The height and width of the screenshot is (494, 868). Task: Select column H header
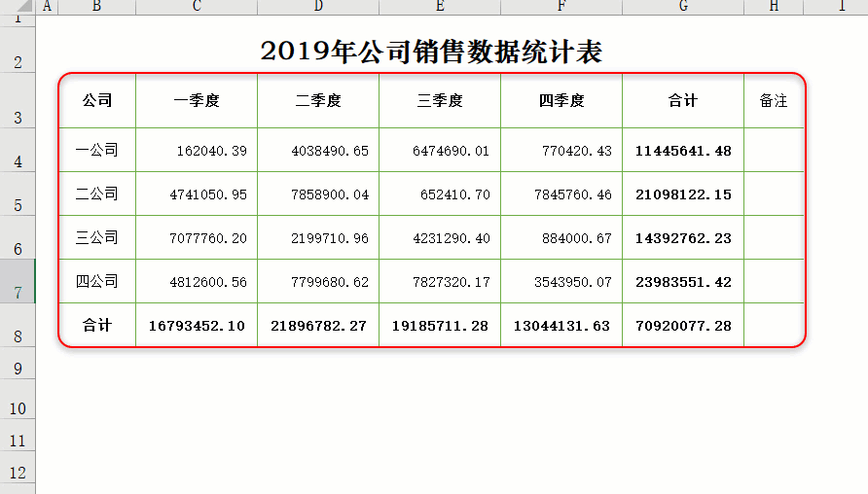tap(774, 7)
